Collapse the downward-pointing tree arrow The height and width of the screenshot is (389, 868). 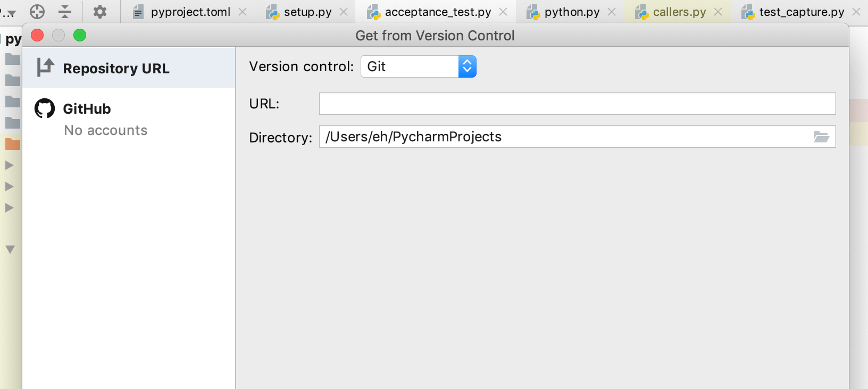point(10,249)
